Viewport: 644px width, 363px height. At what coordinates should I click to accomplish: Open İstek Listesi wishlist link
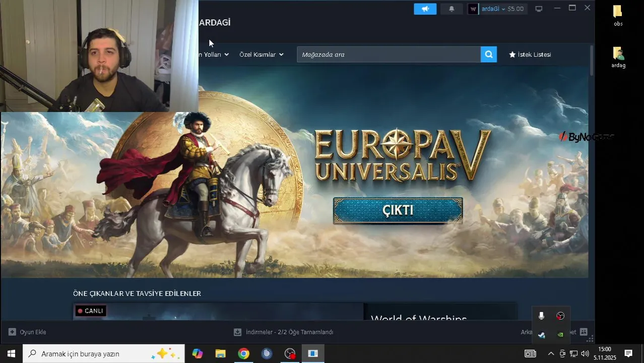[x=530, y=54]
